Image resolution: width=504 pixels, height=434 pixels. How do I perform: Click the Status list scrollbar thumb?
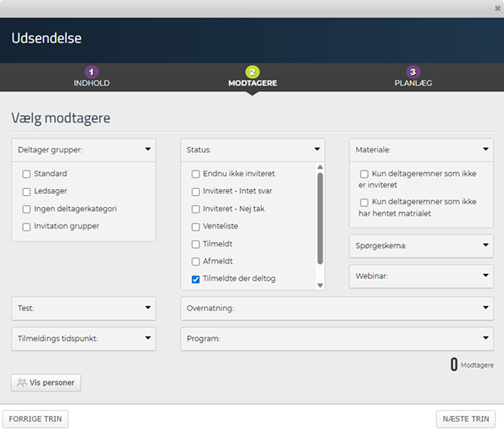click(x=320, y=219)
